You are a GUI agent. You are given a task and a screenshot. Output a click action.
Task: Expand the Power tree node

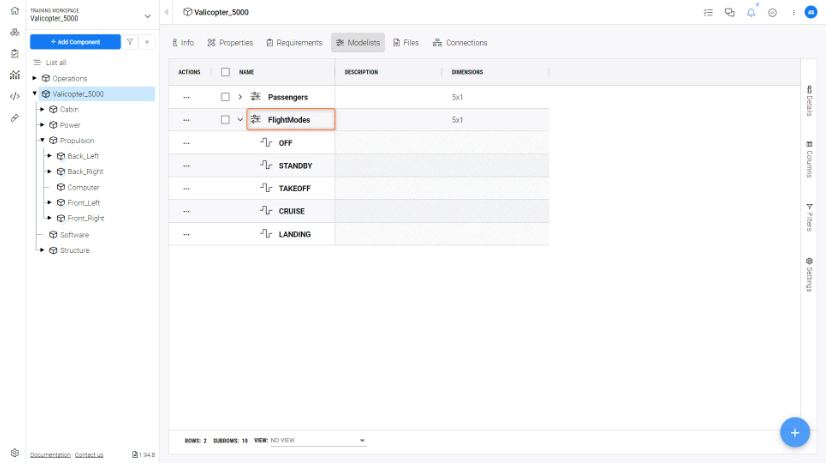click(x=42, y=126)
